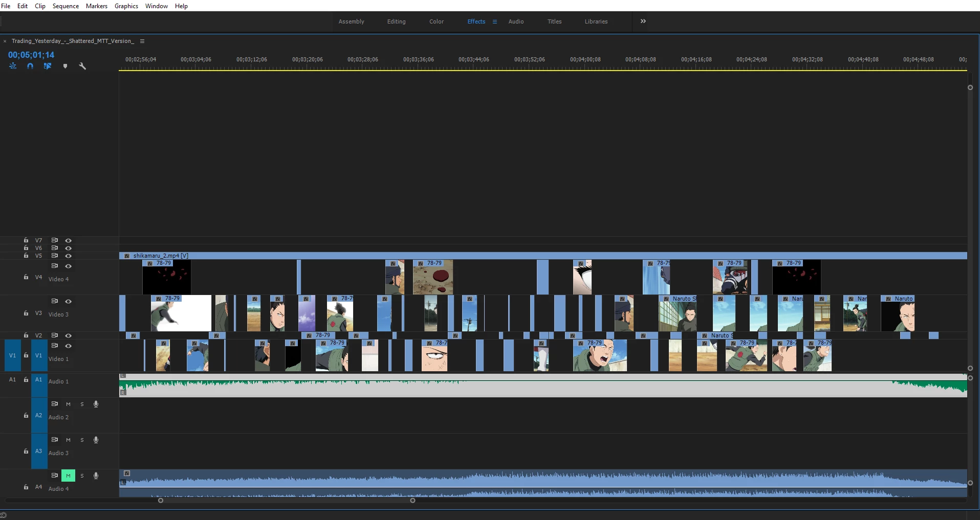Click the right handle of the horizontal zoom scrollbar

point(412,500)
